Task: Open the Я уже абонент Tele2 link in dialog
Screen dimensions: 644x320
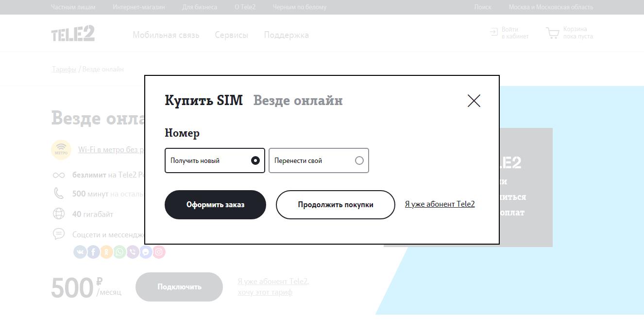Action: (x=440, y=204)
